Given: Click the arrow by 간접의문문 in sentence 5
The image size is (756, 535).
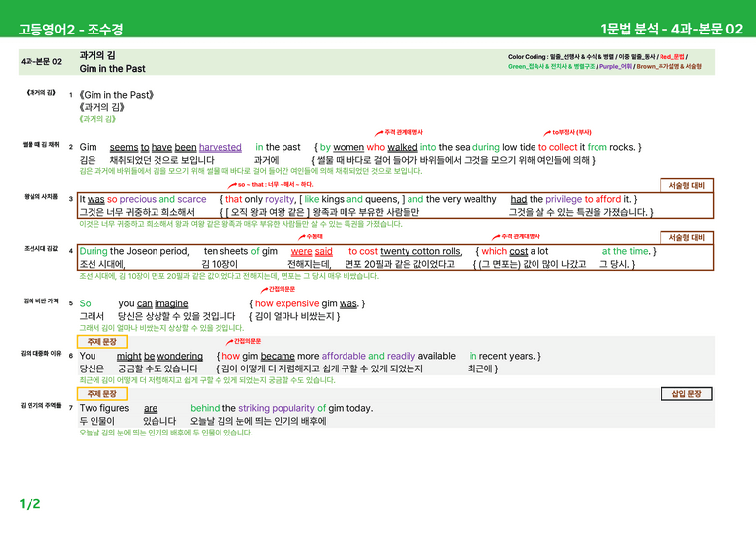Looking at the screenshot, I should coord(264,290).
